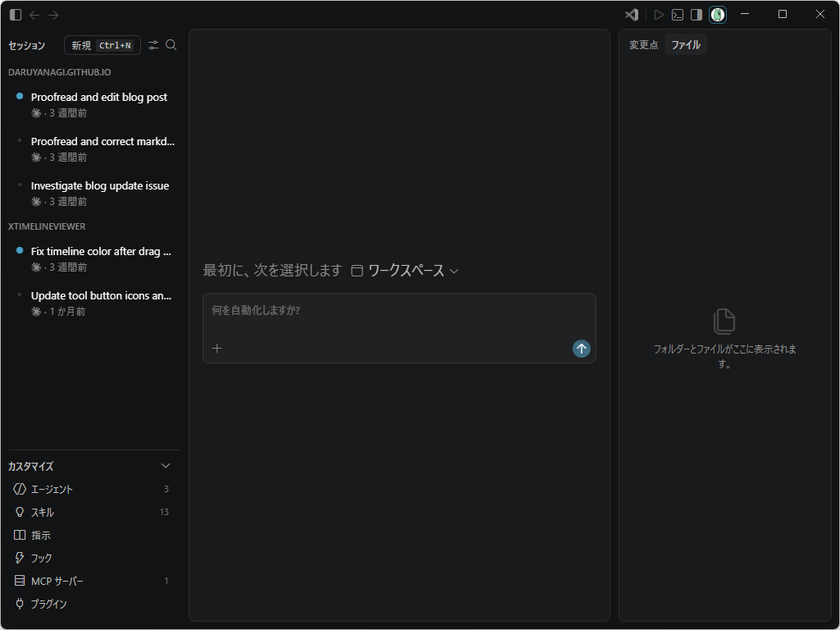Viewport: 840px width, 630px height.
Task: Open フック customization
Action: [94, 558]
